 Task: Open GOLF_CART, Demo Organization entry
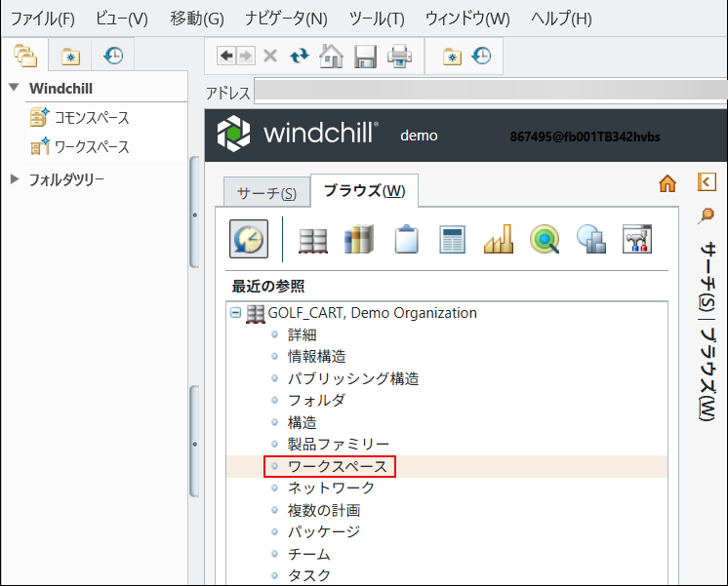(x=373, y=313)
